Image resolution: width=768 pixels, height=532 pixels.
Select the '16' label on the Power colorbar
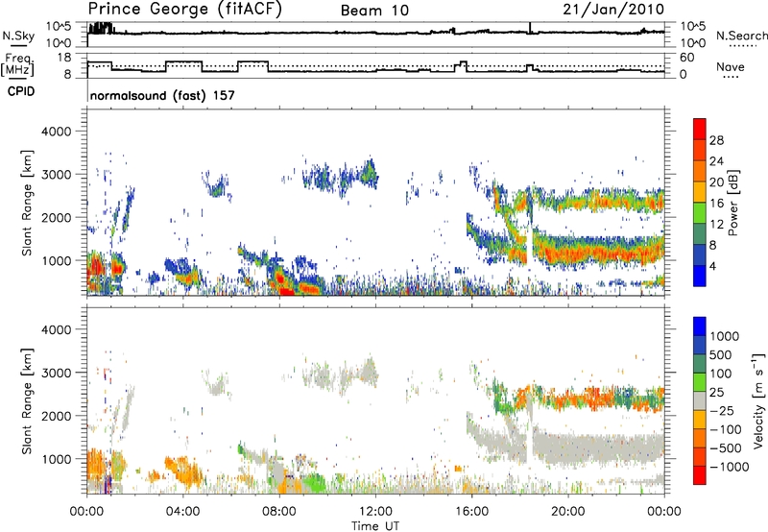pyautogui.click(x=716, y=204)
